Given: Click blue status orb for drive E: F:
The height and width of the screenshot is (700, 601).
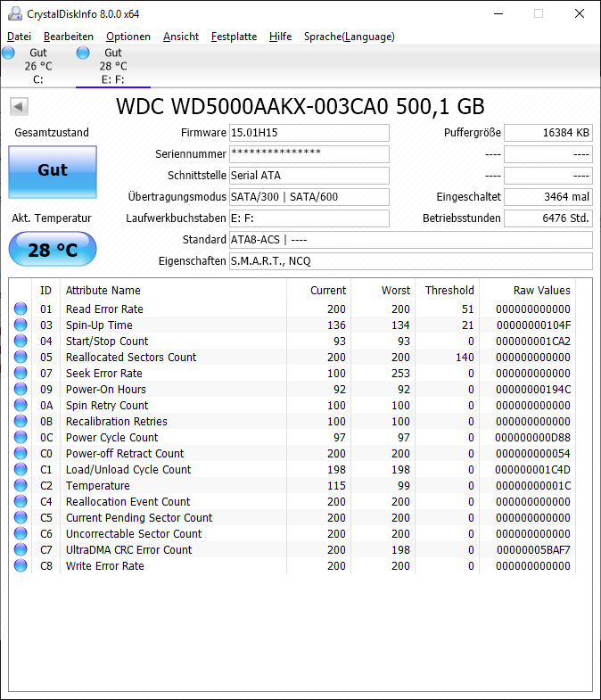Looking at the screenshot, I should coord(83,53).
